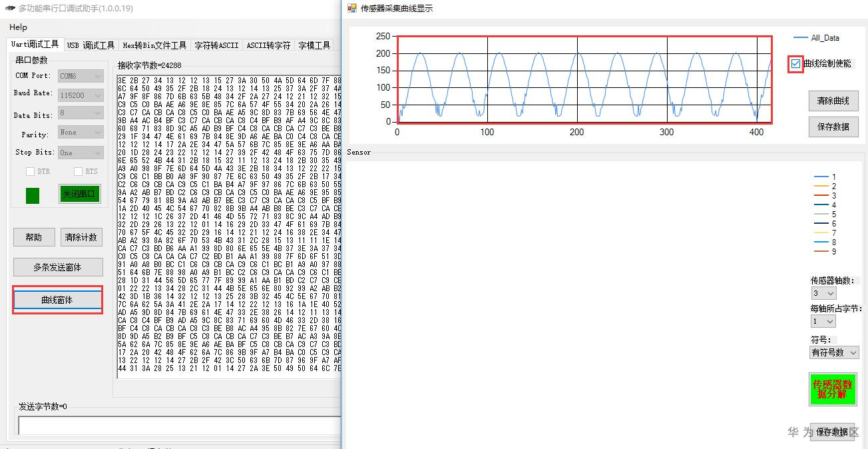This screenshot has width=868, height=449.
Task: Expand the Data Bits dropdown
Action: [x=81, y=113]
